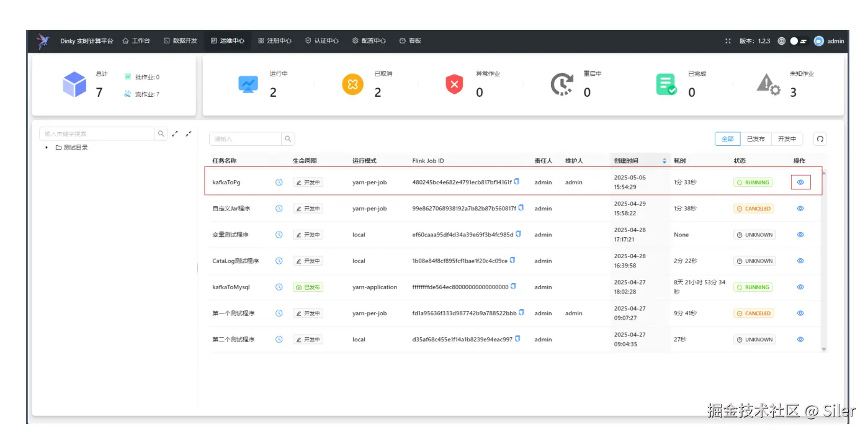Copy Flink Job ID of 自定义Jar程序
The image size is (868, 432).
521,208
